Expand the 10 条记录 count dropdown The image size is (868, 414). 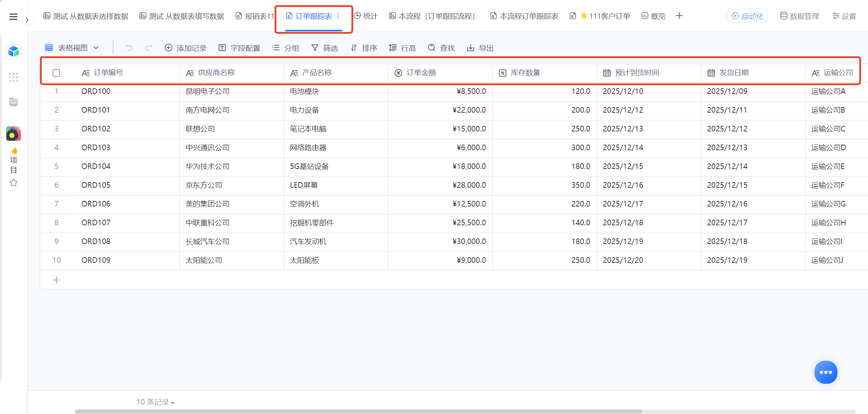point(155,402)
